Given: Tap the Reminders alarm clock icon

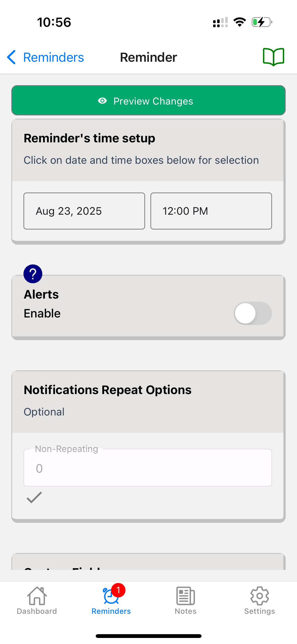Looking at the screenshot, I should pos(110,597).
